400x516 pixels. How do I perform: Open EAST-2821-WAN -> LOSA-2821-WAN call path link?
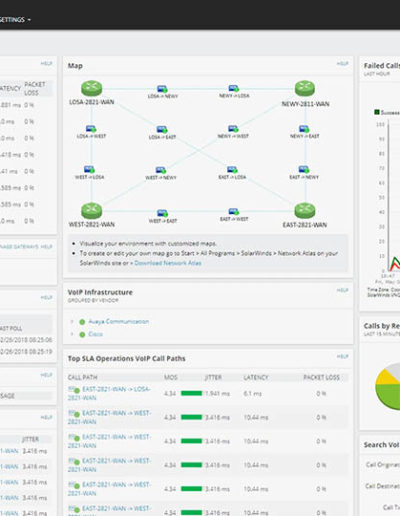(x=109, y=393)
